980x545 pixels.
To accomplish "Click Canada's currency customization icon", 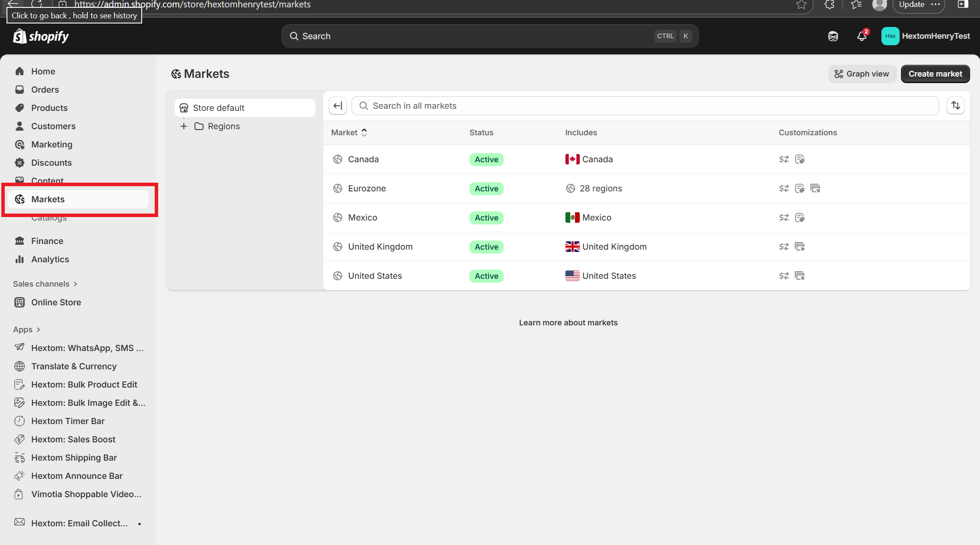I will click(784, 159).
